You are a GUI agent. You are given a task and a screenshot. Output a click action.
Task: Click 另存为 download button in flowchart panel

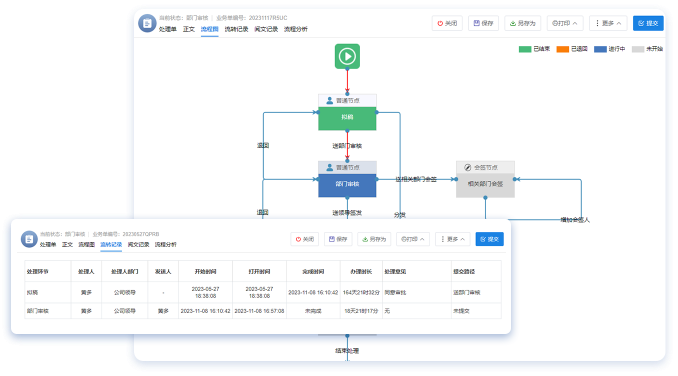tap(522, 23)
